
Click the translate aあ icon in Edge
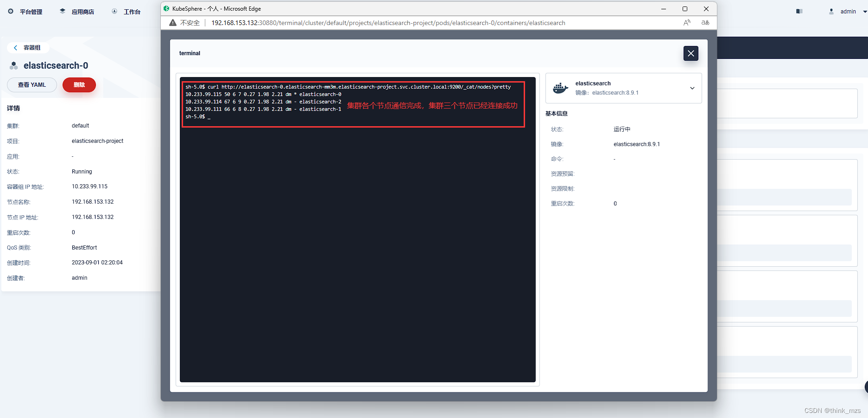[705, 22]
